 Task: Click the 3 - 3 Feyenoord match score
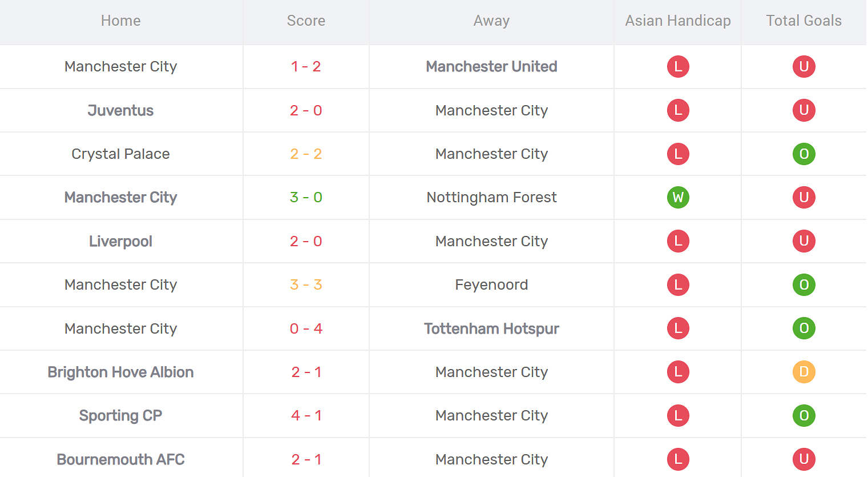(x=306, y=284)
